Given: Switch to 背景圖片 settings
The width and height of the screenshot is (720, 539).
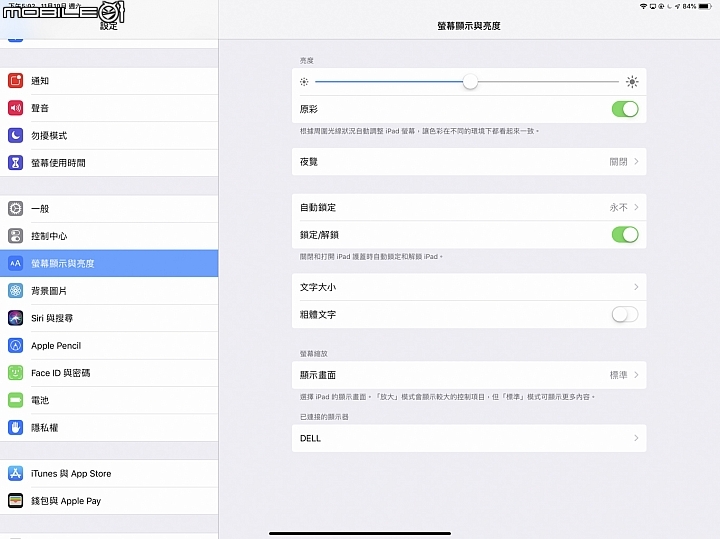Looking at the screenshot, I should coord(109,291).
